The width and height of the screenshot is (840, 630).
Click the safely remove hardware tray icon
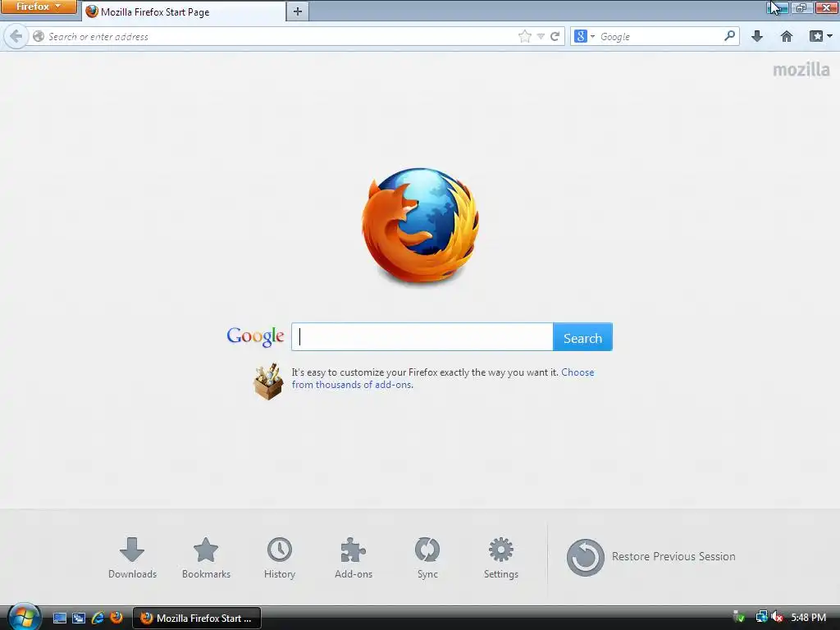(x=739, y=618)
